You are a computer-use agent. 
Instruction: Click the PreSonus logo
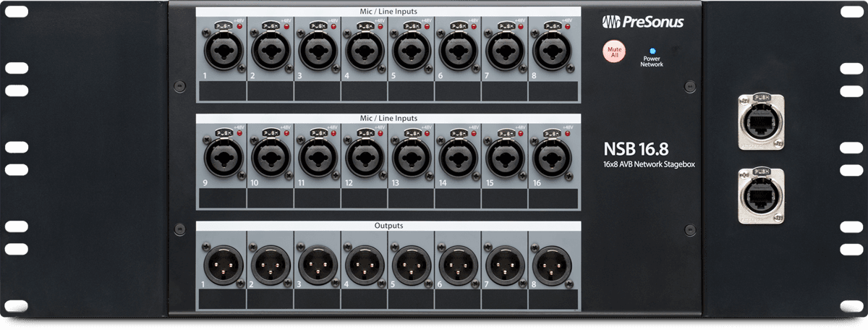coord(642,22)
